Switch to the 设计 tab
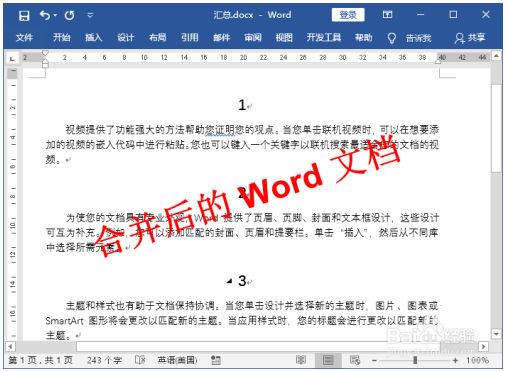Viewport: 506px width, 372px height. tap(125, 37)
